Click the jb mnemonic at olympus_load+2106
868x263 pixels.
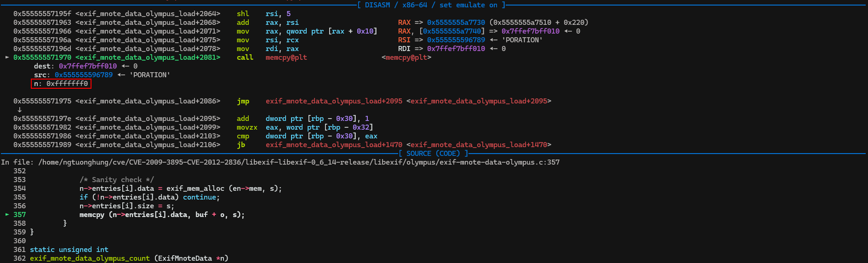pyautogui.click(x=241, y=145)
